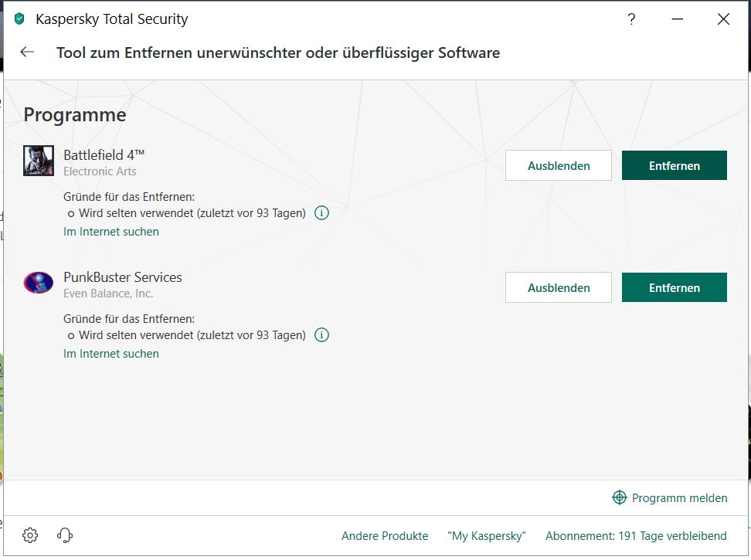
Task: Hide PunkBuster Services with Ausblenden button
Action: [x=559, y=287]
